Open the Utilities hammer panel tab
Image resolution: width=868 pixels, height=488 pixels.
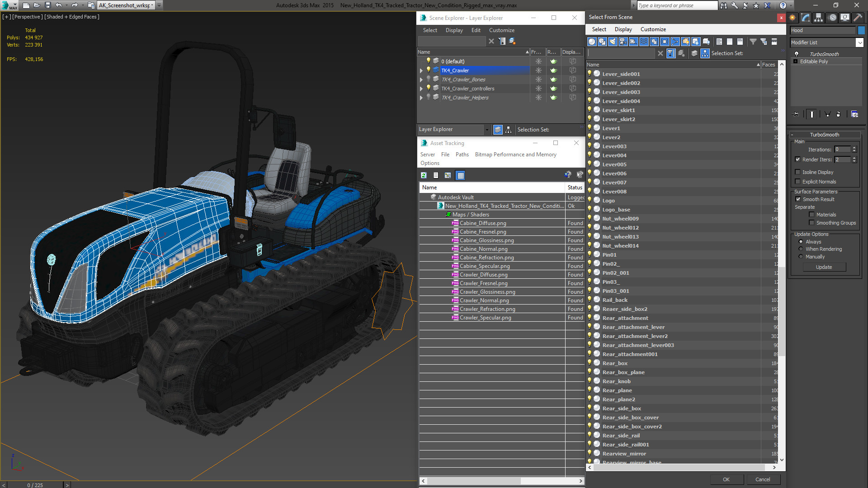858,18
